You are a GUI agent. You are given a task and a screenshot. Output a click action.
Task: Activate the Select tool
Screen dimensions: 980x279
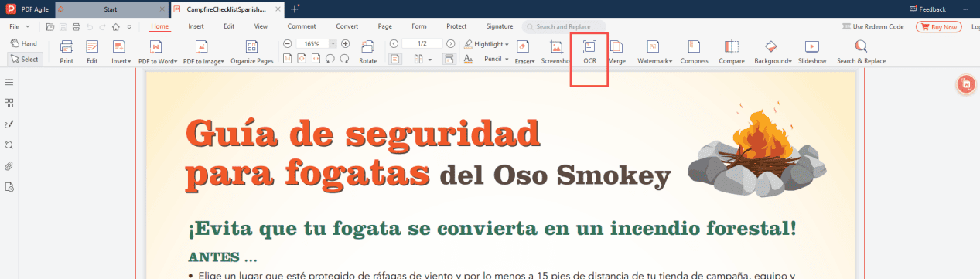tap(25, 60)
